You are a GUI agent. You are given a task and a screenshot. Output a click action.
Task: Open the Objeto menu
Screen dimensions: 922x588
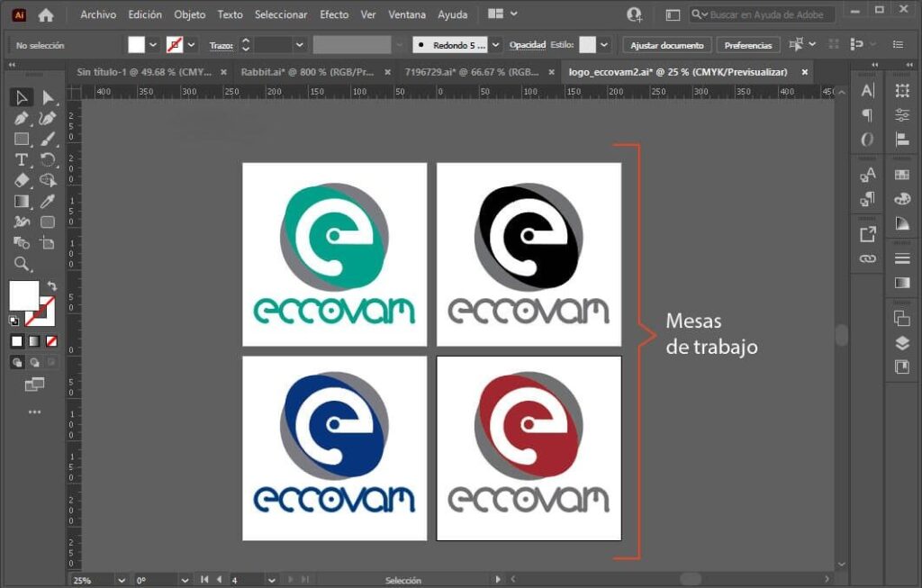188,14
